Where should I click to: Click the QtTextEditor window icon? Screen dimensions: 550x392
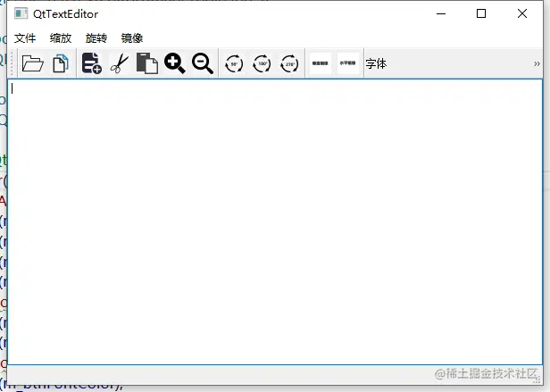click(21, 13)
